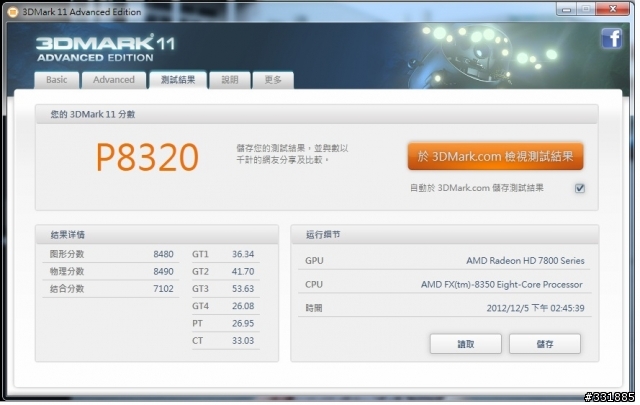Click the 3DMark 11 Advanced Edition logo
Image resolution: width=640 pixels, height=405 pixels.
(x=105, y=49)
